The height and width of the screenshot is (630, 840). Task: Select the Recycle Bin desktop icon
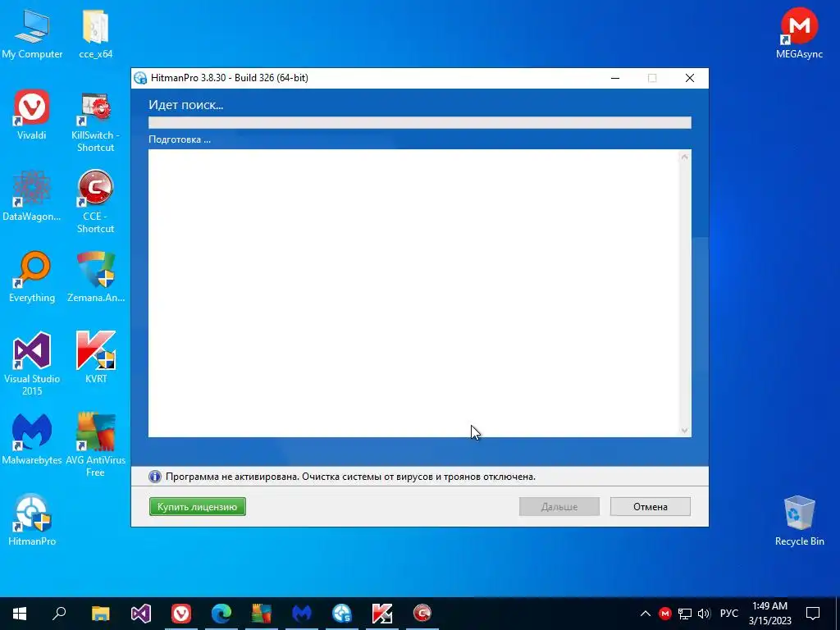click(x=799, y=521)
